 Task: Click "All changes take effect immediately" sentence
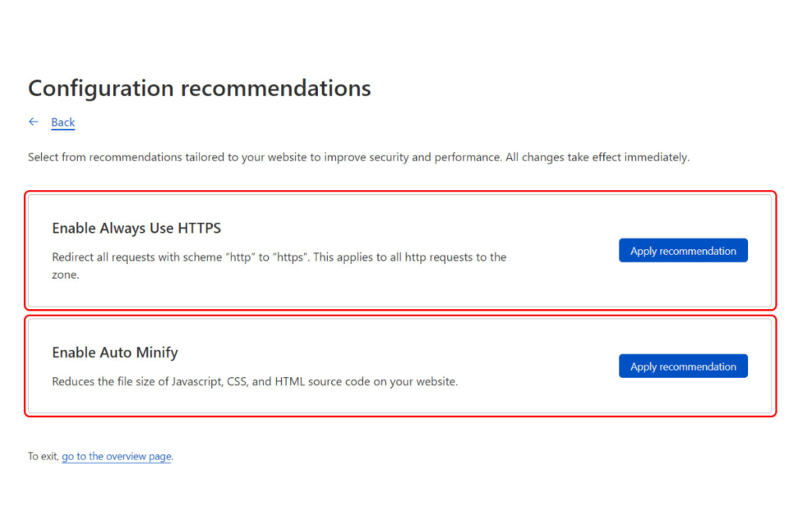[x=597, y=157]
